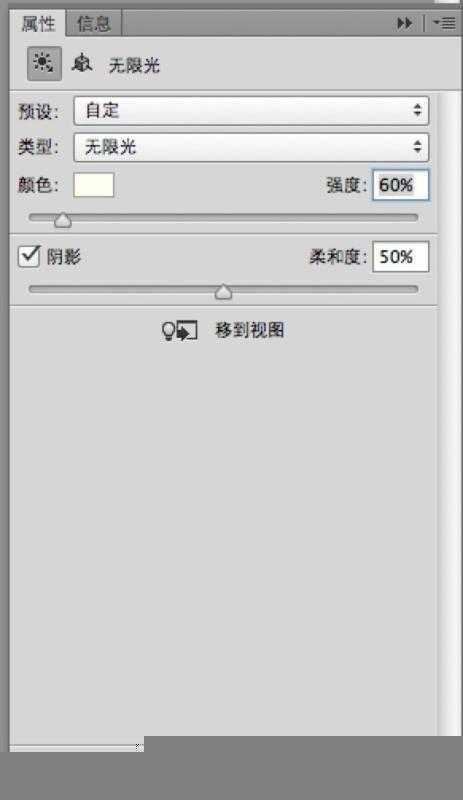Click the up-down arrows on the 类型 combo box

(x=417, y=147)
